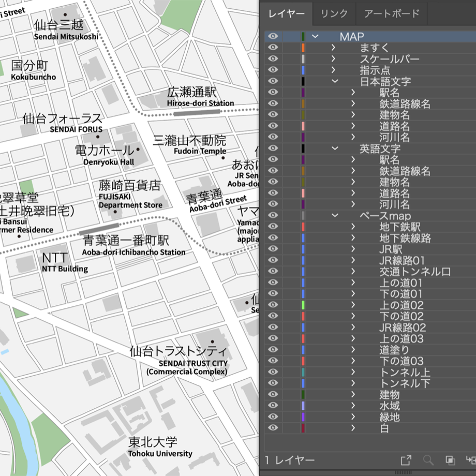Viewport: 476px width, 476px height.
Task: Toggle visibility of the ますく layer
Action: point(273,48)
